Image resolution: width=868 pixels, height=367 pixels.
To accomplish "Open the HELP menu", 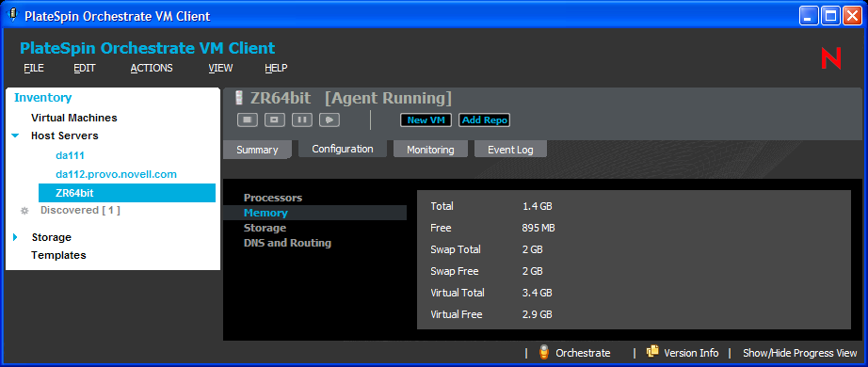I will [x=276, y=68].
